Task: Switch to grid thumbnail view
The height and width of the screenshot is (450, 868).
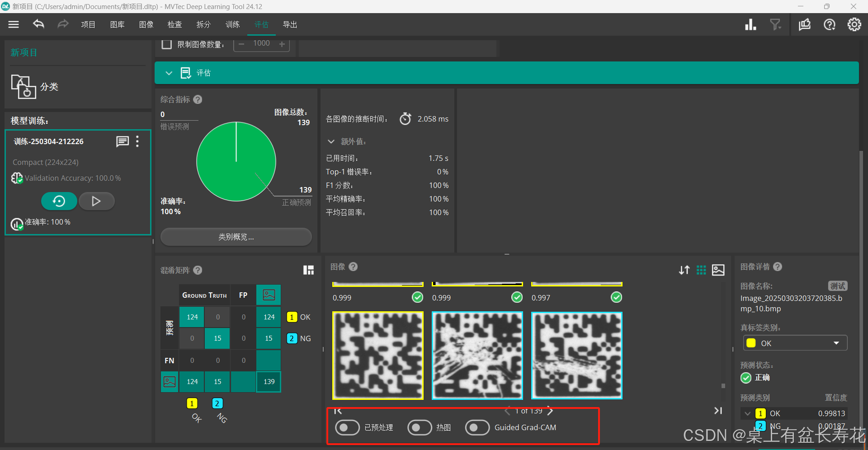Action: coord(701,270)
